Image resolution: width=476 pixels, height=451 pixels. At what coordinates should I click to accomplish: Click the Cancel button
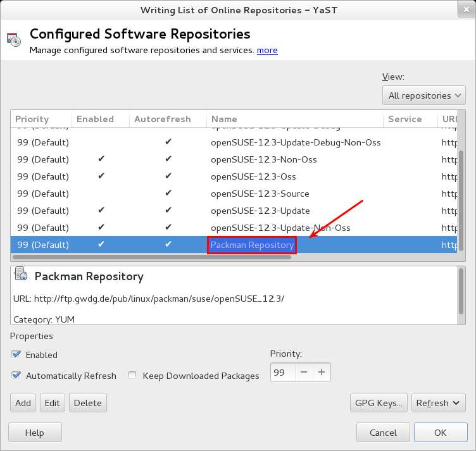click(x=383, y=433)
